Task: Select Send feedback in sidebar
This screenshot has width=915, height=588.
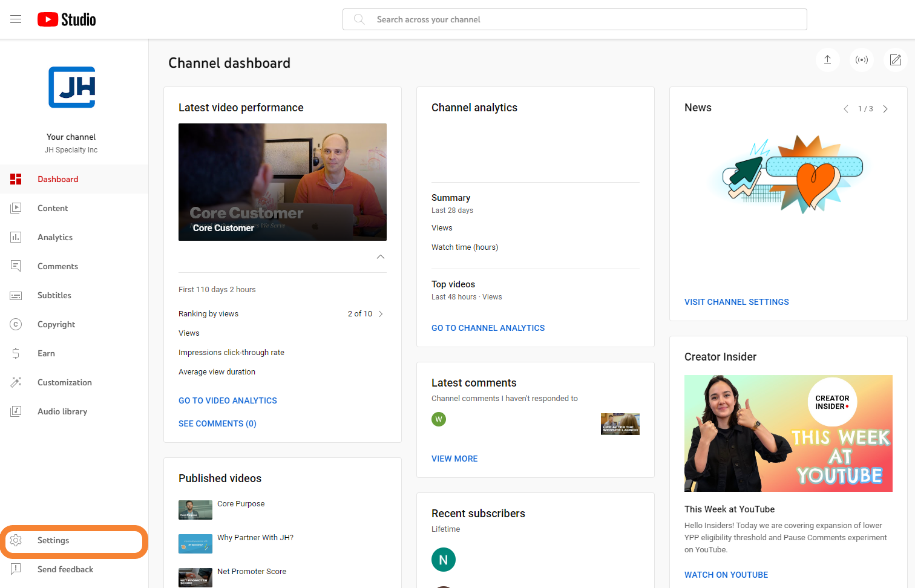Action: pyautogui.click(x=74, y=569)
